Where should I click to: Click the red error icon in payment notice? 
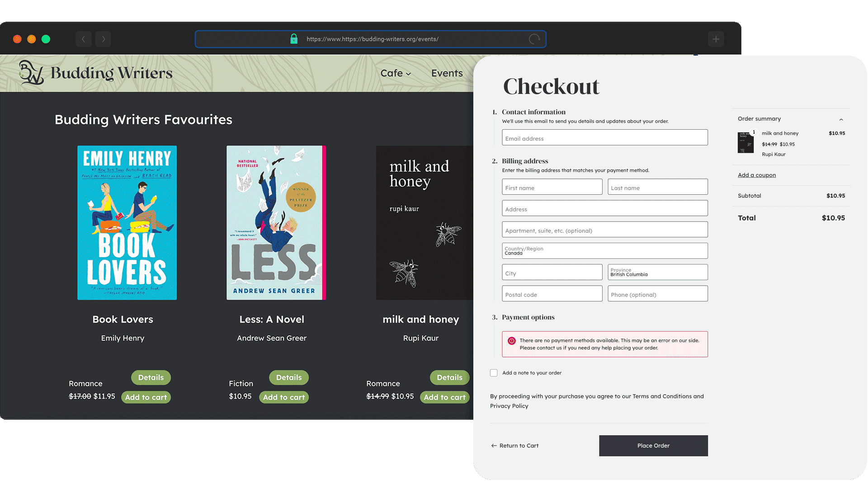512,341
